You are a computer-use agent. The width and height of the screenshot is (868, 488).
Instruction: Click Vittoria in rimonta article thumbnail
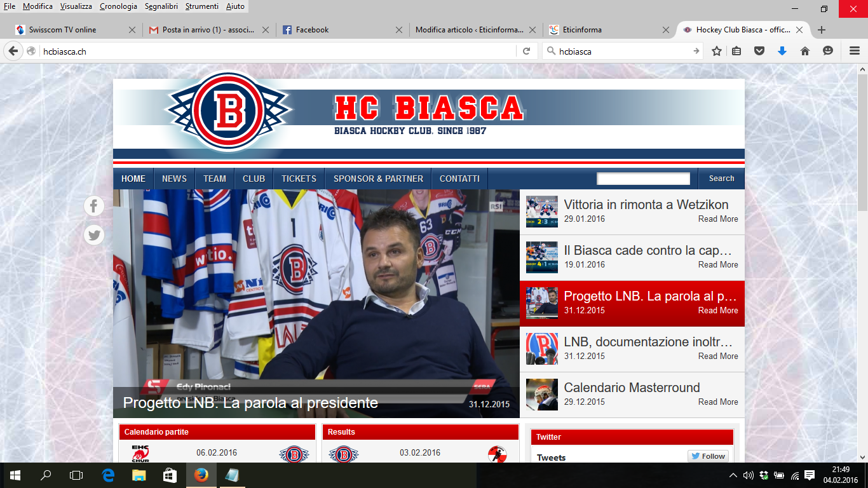tap(542, 212)
